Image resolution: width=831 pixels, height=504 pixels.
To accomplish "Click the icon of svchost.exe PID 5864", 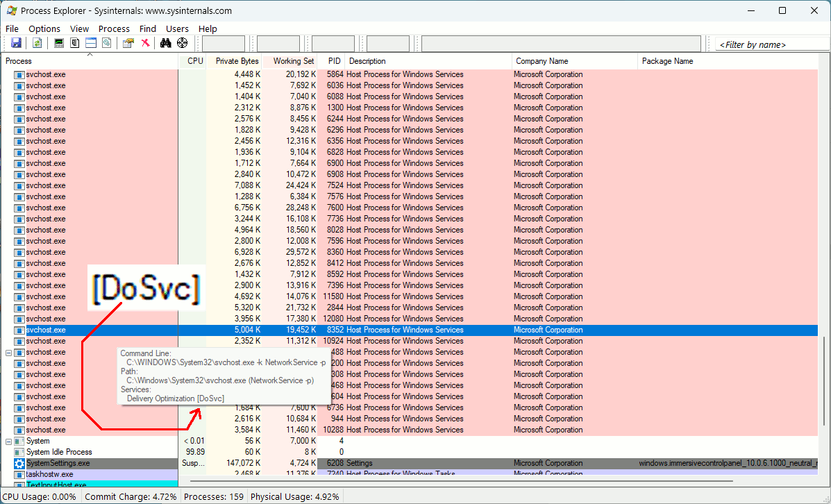I will click(x=19, y=75).
